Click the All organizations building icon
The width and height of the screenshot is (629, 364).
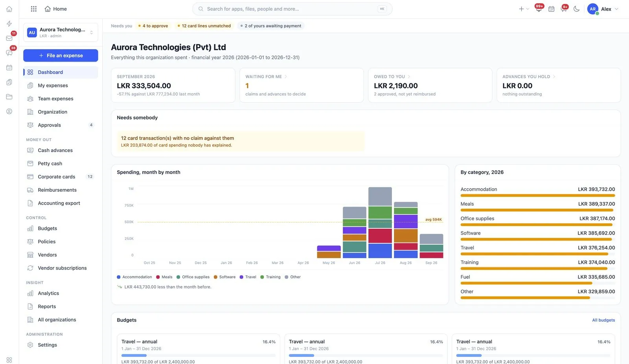30,320
